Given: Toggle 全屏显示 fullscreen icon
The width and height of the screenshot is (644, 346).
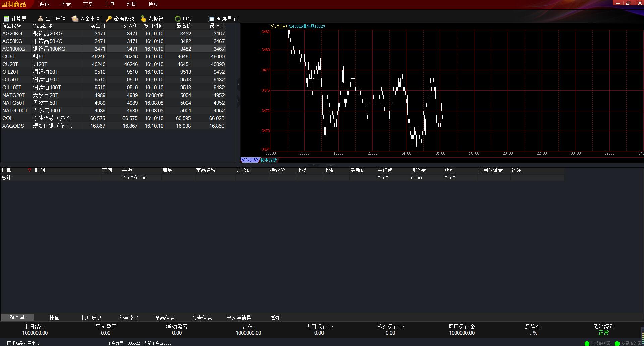Looking at the screenshot, I should click(211, 19).
